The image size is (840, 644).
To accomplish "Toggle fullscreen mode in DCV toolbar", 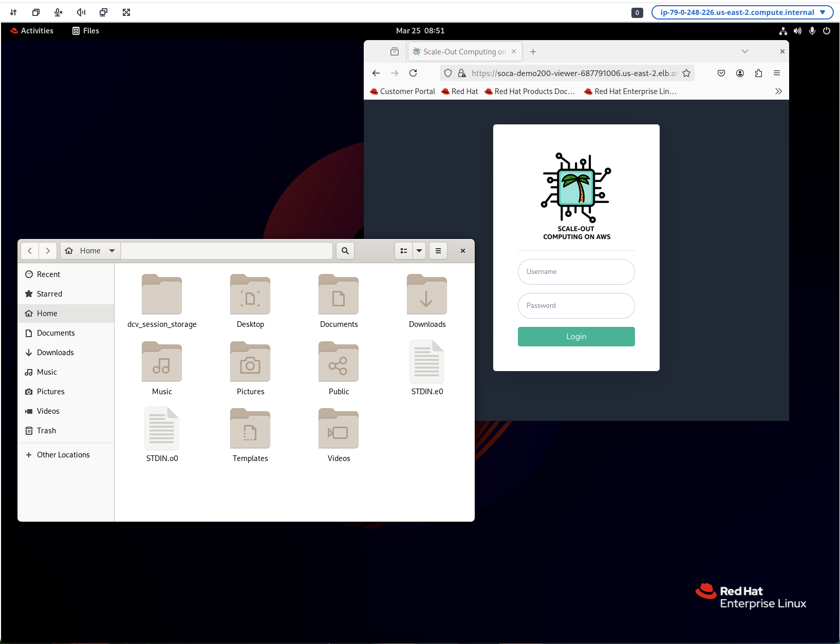I will [126, 12].
